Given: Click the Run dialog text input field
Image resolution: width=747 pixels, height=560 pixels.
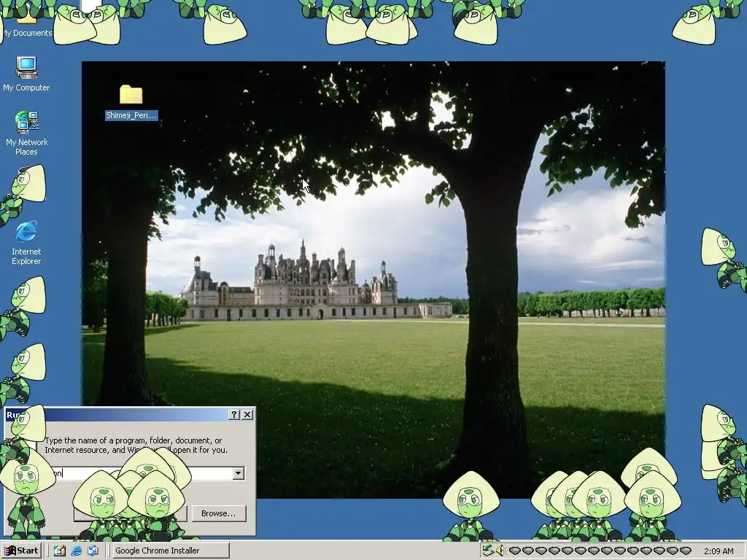Looking at the screenshot, I should coord(143,472).
